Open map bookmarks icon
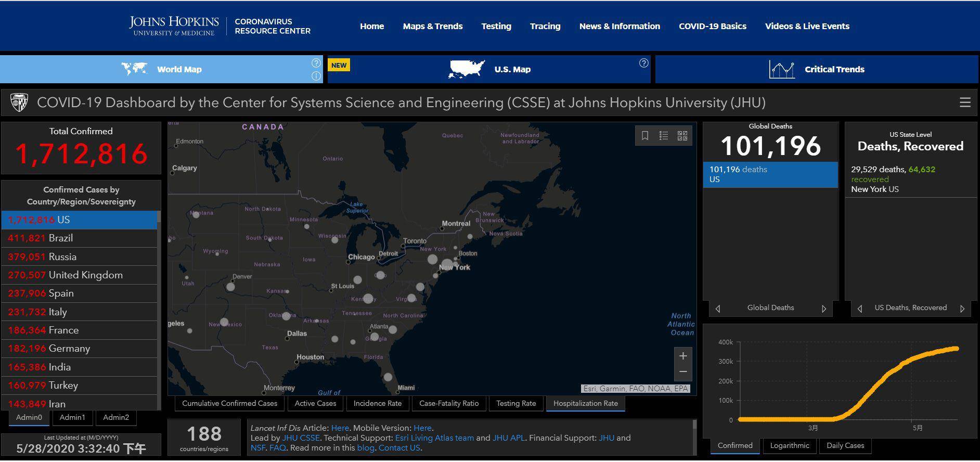The image size is (980, 462). [x=645, y=136]
